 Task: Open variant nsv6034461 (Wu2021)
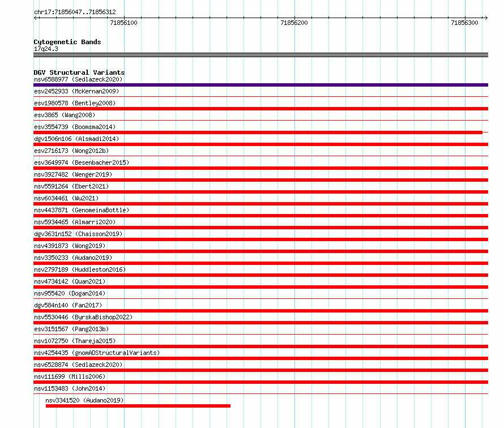point(66,198)
